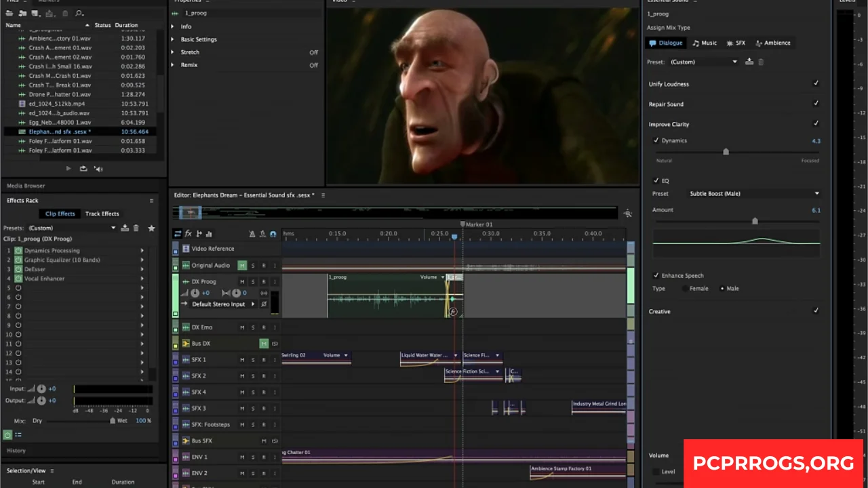868x488 pixels.
Task: Click the favorite star icon in Effects Rack
Action: 151,228
